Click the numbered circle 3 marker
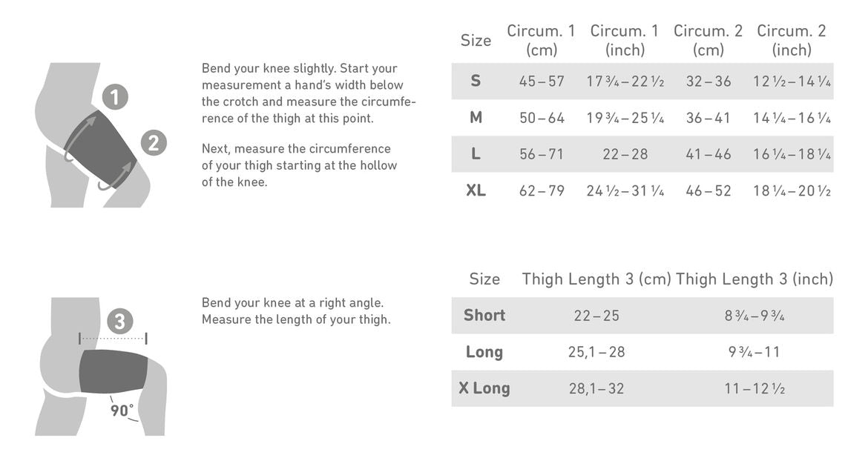Viewport: 868px width, 458px height. [x=119, y=322]
